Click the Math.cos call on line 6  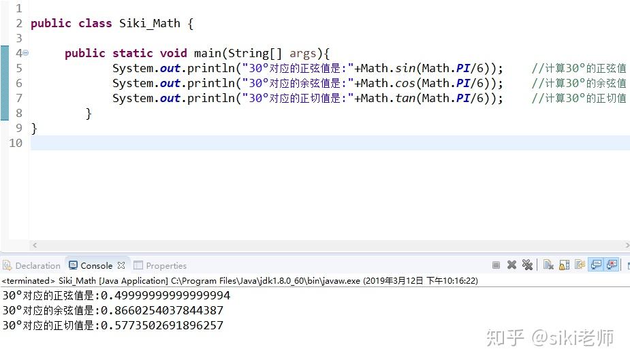click(x=388, y=83)
